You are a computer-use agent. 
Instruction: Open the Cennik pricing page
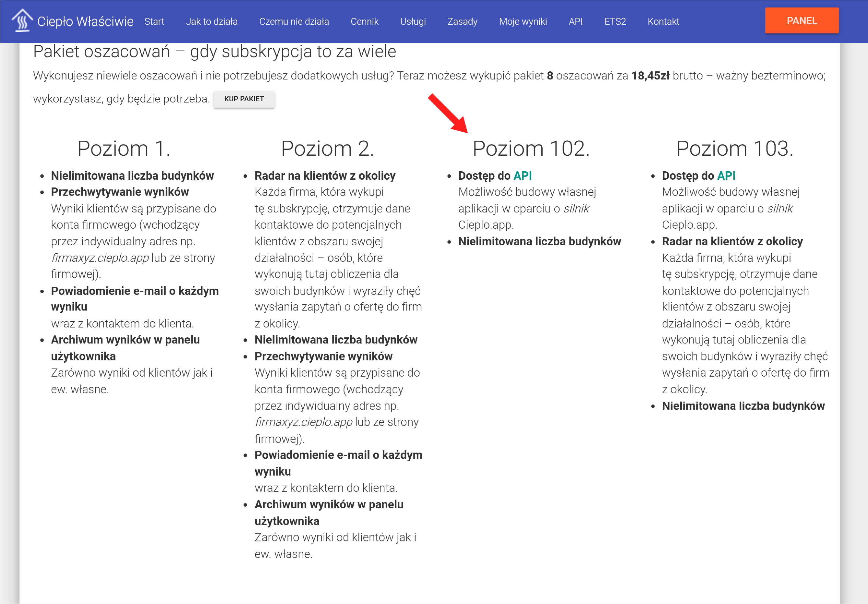pyautogui.click(x=364, y=21)
